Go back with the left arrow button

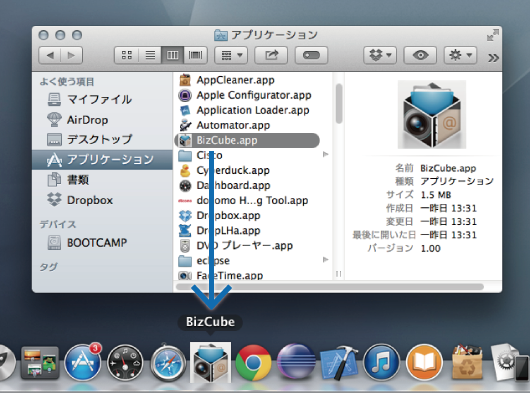coord(50,55)
